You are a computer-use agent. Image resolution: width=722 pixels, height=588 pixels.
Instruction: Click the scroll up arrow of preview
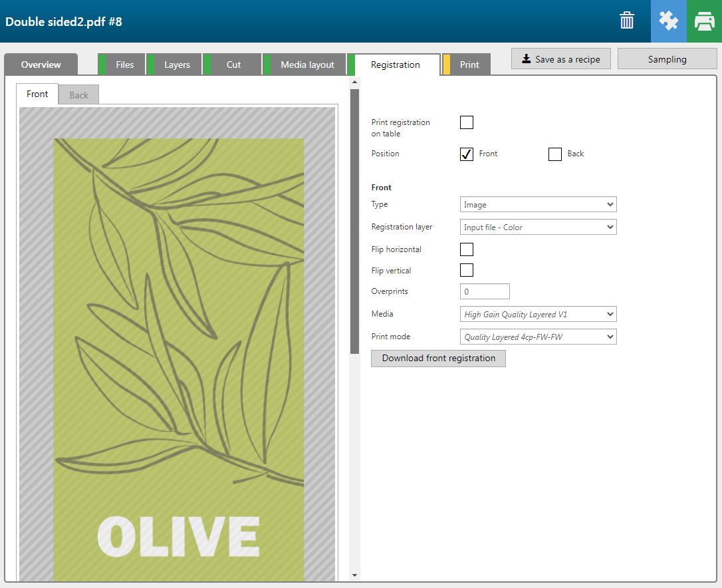tap(354, 83)
